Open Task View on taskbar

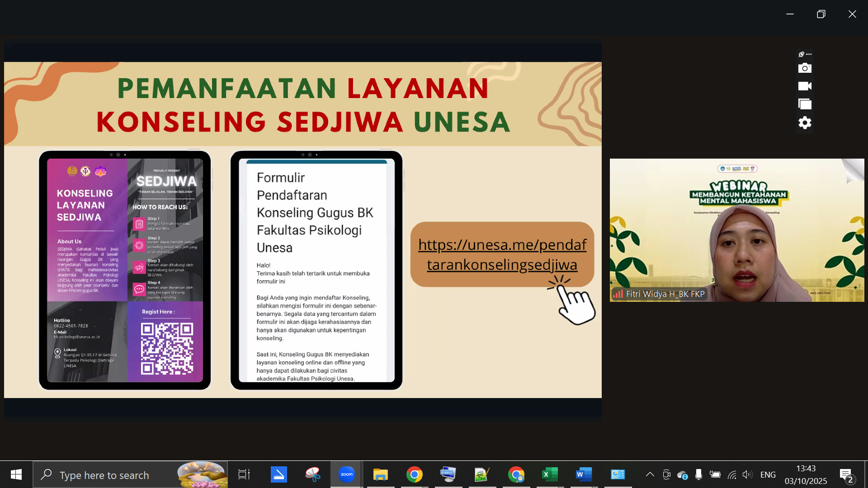(x=244, y=474)
